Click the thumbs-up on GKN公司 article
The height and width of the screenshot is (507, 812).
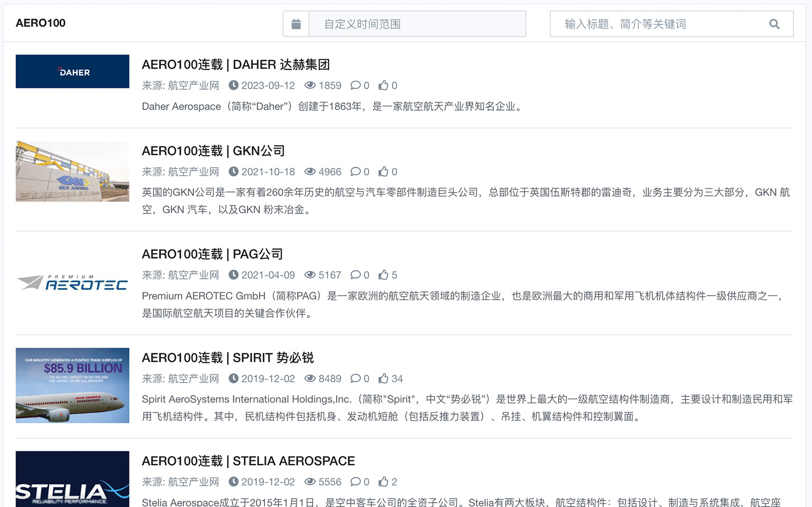[x=383, y=172]
